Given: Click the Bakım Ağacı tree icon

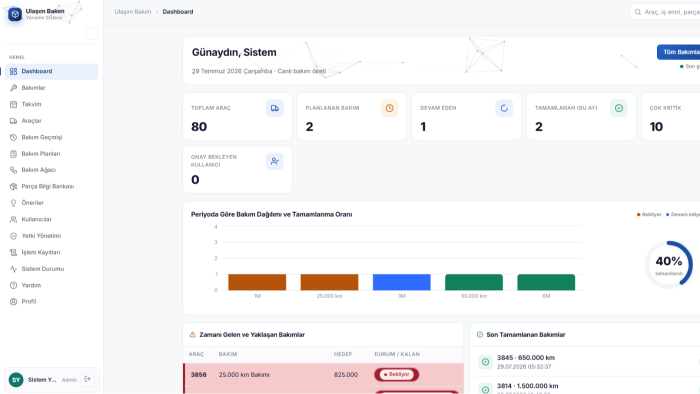Looking at the screenshot, I should (x=13, y=170).
